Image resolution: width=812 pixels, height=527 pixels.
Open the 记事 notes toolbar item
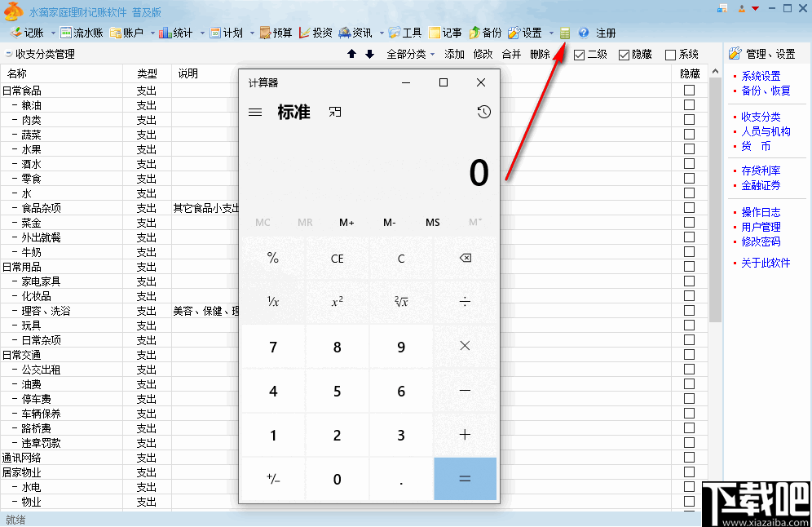coord(445,33)
